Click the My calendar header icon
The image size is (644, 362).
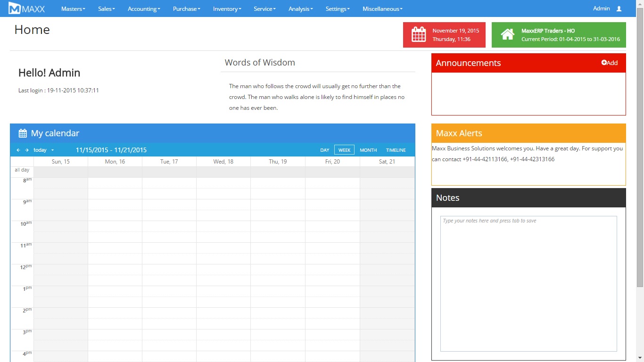coord(22,133)
